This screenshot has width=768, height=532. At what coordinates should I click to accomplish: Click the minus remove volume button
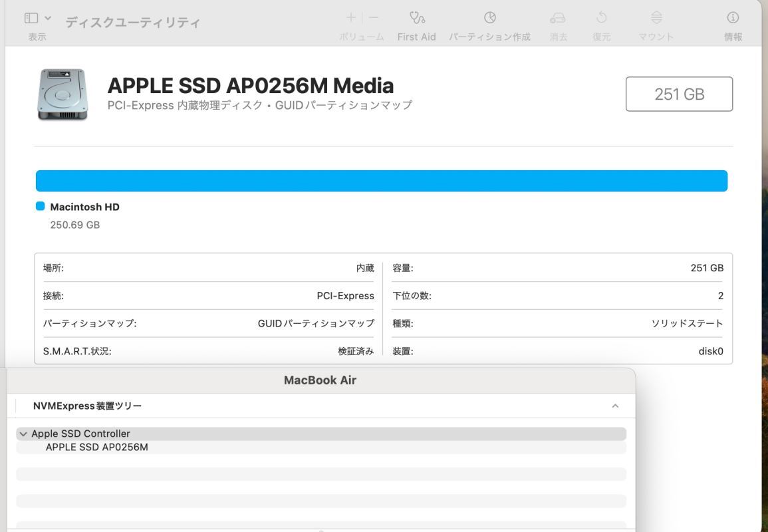[373, 18]
